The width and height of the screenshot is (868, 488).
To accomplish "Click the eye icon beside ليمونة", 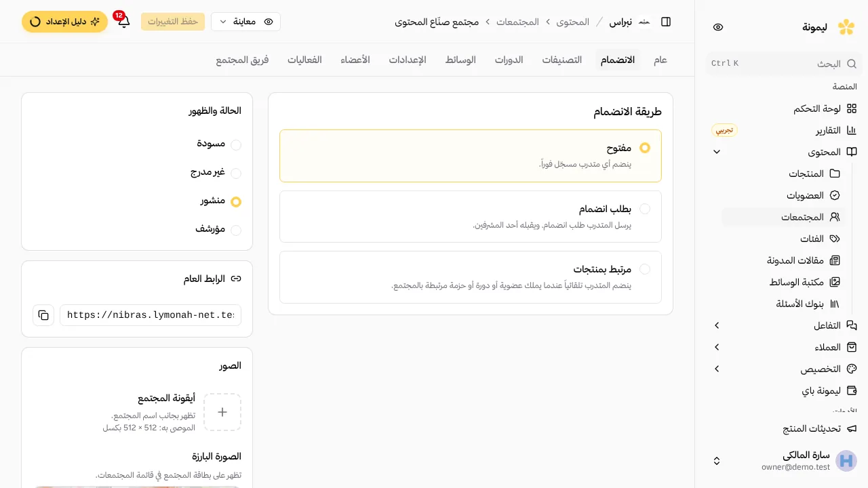I will [718, 27].
